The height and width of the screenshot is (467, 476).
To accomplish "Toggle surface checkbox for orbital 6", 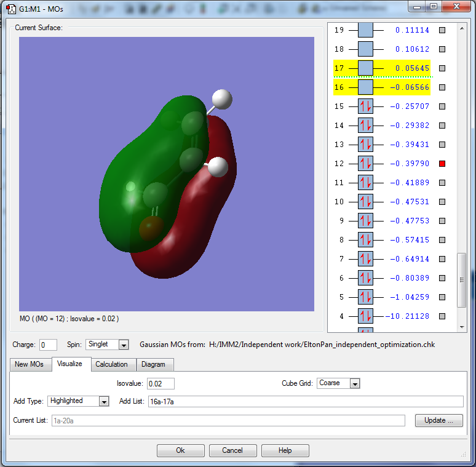I will (x=442, y=278).
